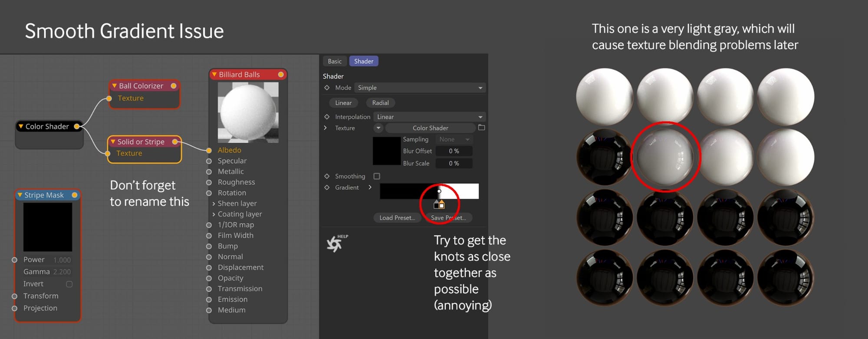Click the Radial gradient type button
This screenshot has width=868, height=339.
(380, 103)
